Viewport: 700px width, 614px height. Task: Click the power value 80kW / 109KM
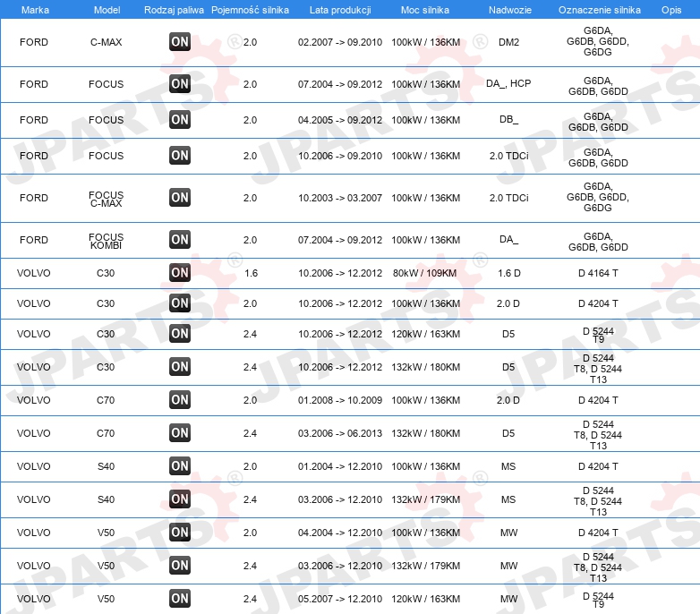click(424, 273)
